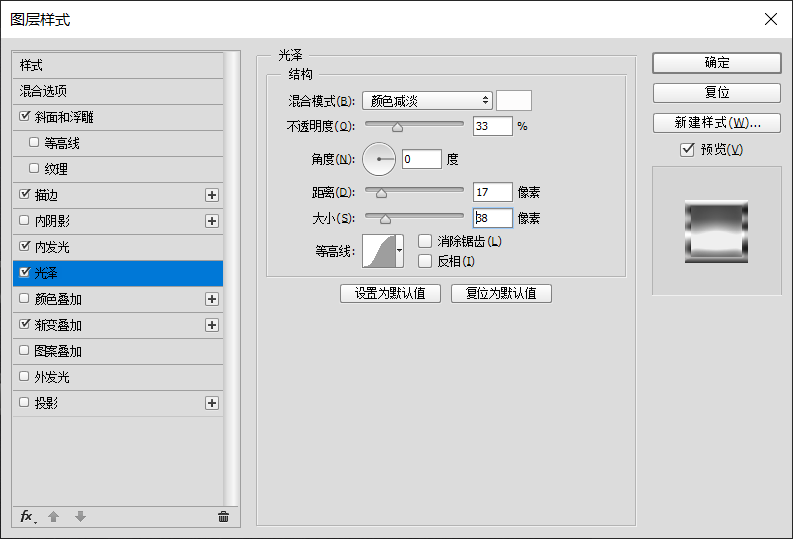Select the 外发光 effect row label
The image size is (793, 539).
(x=52, y=377)
